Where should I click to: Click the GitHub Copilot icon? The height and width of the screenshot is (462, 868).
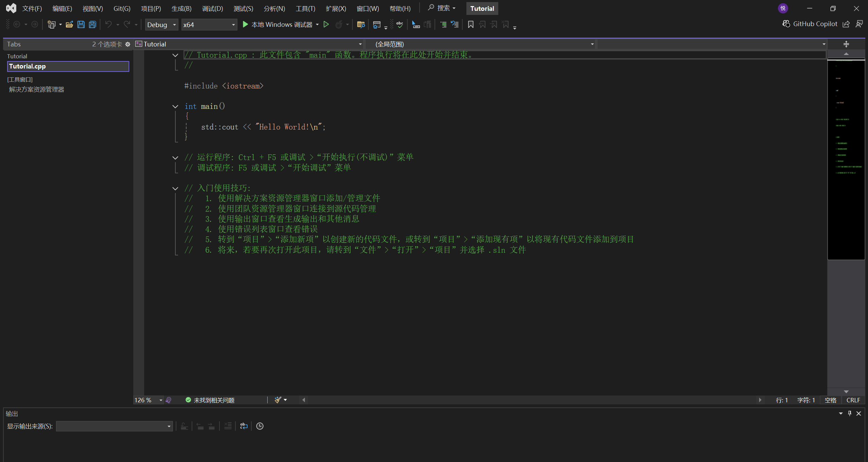[786, 24]
